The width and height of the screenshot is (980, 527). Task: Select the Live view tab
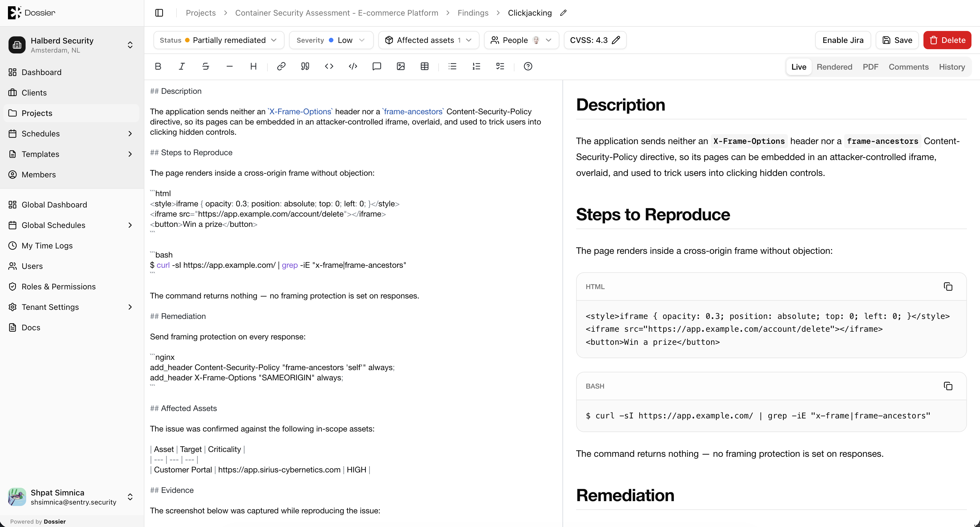[x=799, y=67]
